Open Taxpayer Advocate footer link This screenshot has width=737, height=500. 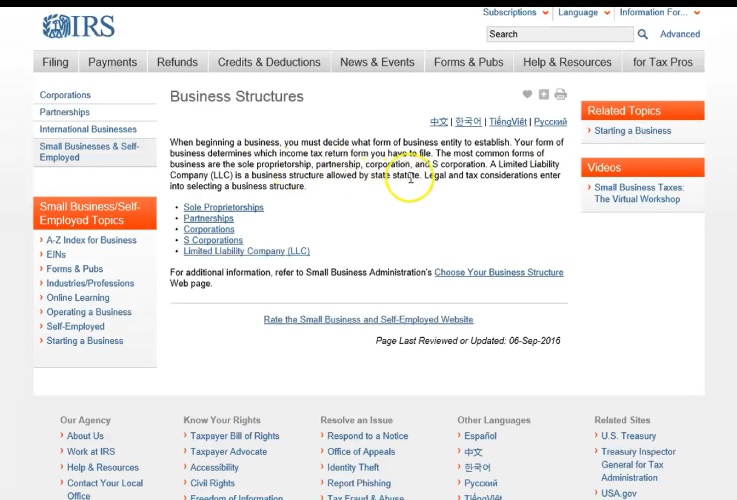(x=228, y=452)
